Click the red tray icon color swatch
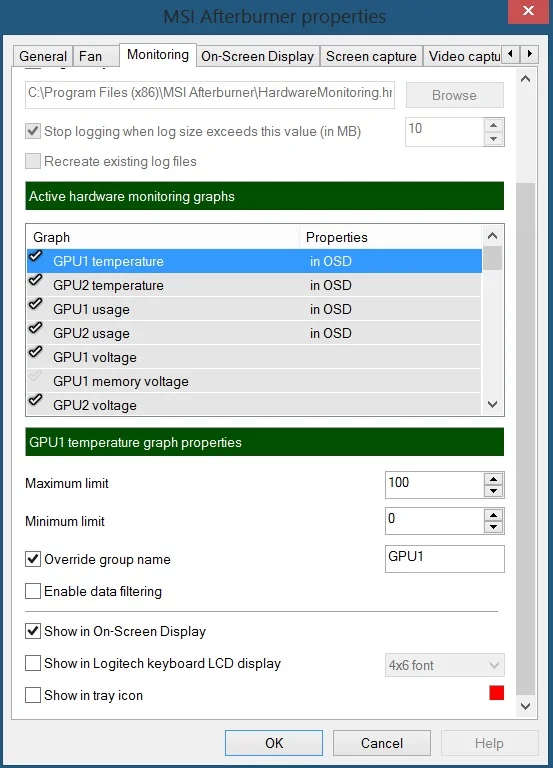 click(x=497, y=693)
